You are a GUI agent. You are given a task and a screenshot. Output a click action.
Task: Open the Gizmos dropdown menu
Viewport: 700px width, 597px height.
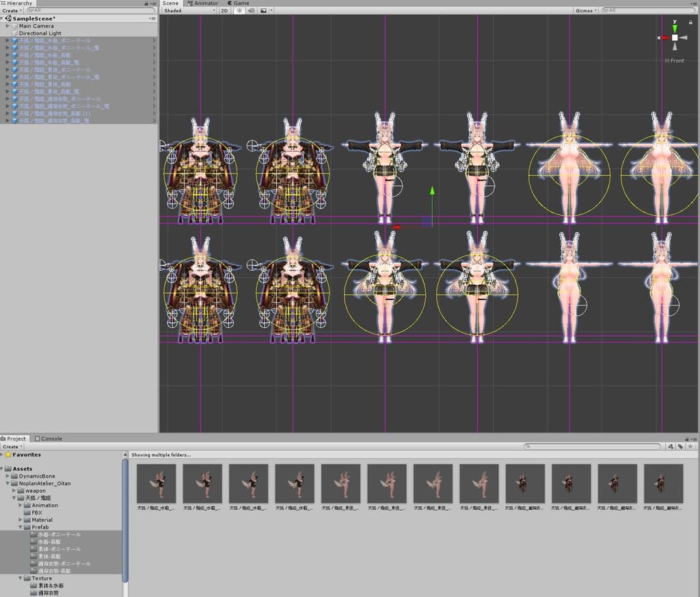point(586,11)
